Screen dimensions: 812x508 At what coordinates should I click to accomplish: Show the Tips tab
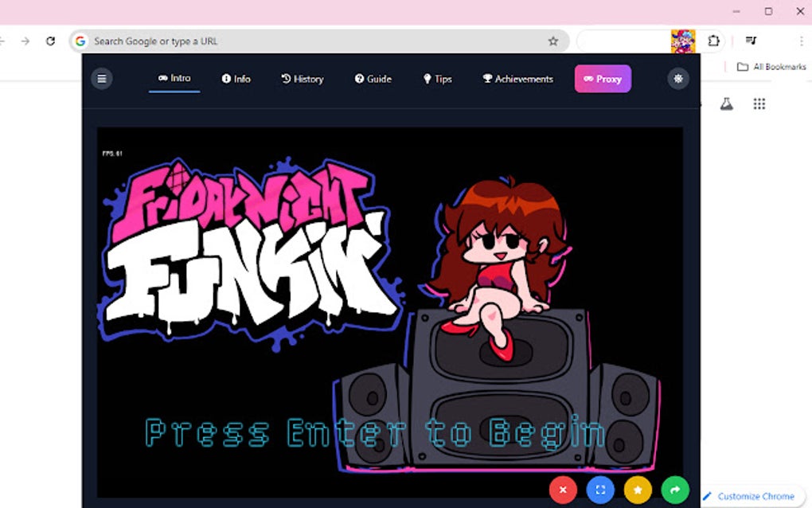437,78
